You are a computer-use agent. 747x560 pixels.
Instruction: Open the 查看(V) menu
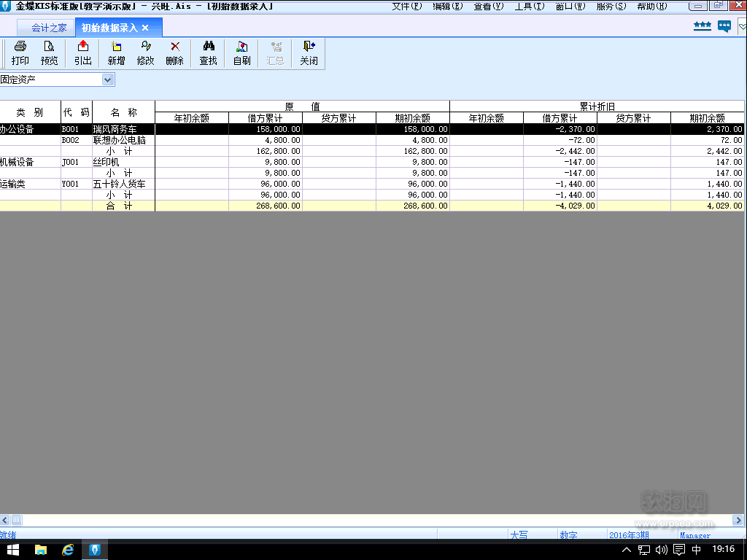pyautogui.click(x=489, y=6)
